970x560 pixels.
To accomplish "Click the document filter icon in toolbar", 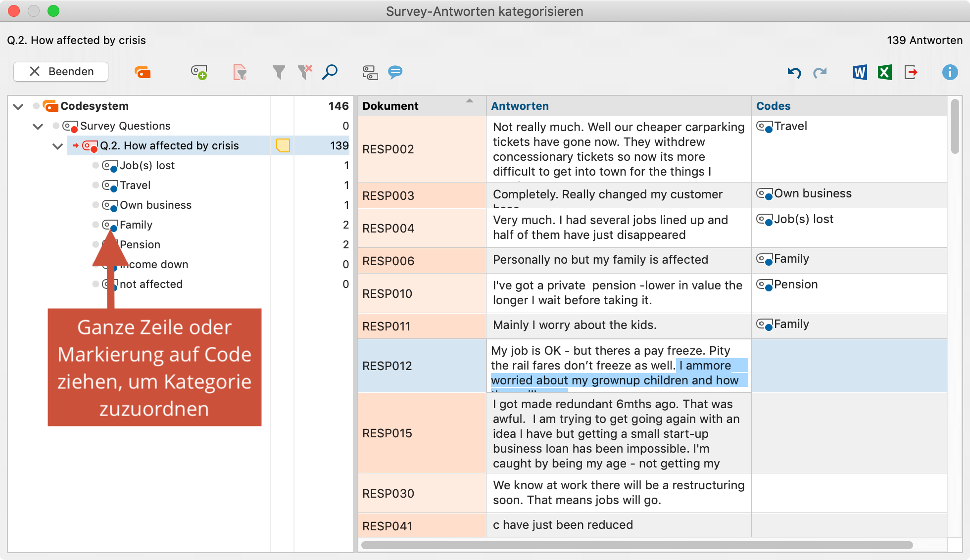I will [x=240, y=72].
